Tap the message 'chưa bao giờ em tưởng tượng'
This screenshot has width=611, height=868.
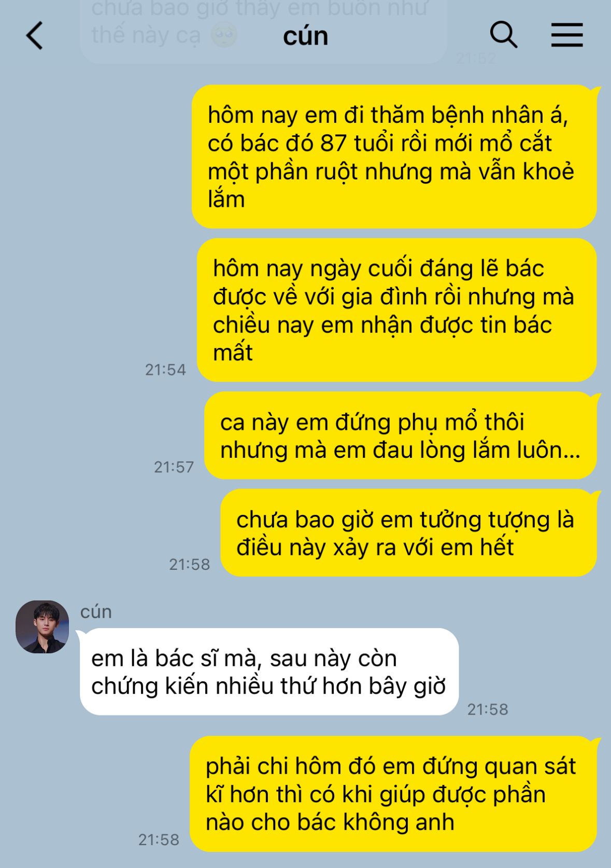click(408, 533)
